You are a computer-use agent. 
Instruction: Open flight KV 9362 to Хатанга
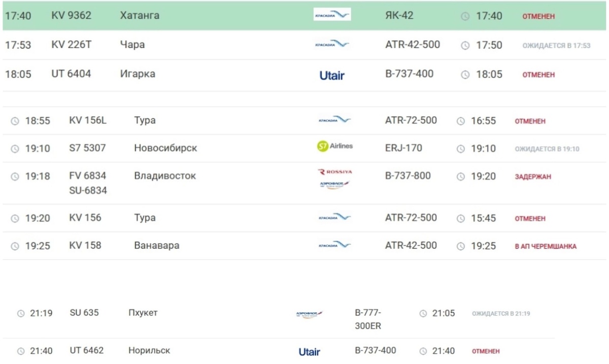point(72,16)
